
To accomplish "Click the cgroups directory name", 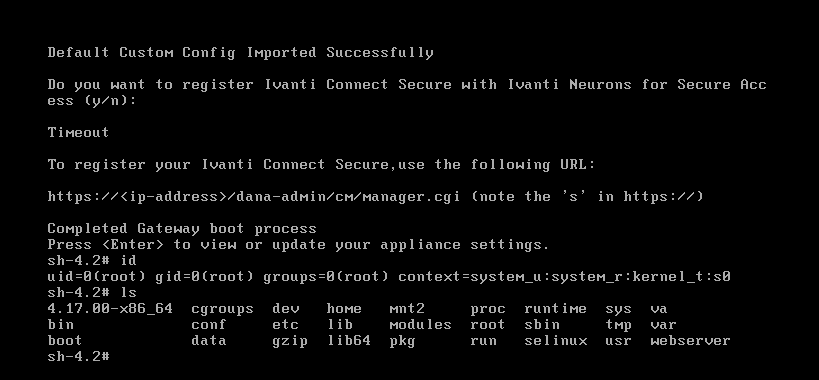I will click(x=223, y=310).
